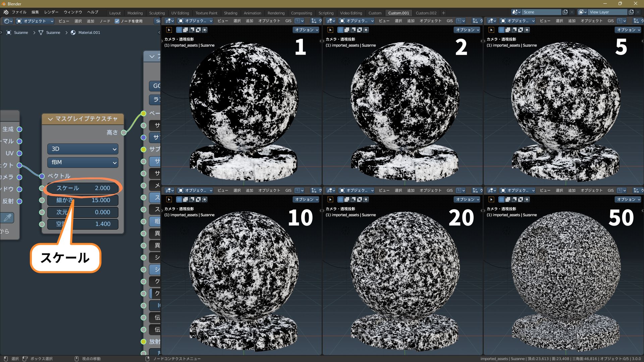
Task: Select the tweak tool in viewport 1
Action: [x=169, y=30]
